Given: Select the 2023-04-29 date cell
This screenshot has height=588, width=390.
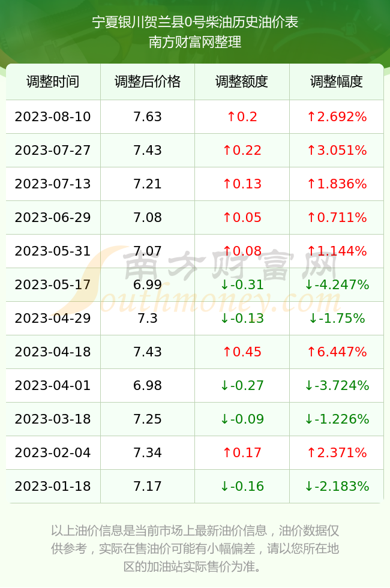Looking at the screenshot, I should [53, 319].
